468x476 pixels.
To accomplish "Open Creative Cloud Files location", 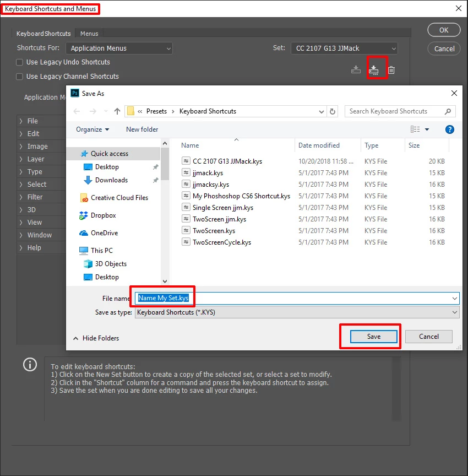I will click(x=119, y=198).
